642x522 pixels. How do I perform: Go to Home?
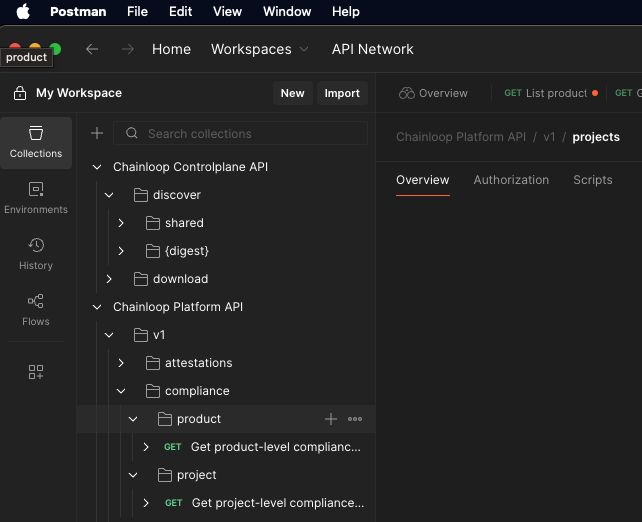point(171,49)
